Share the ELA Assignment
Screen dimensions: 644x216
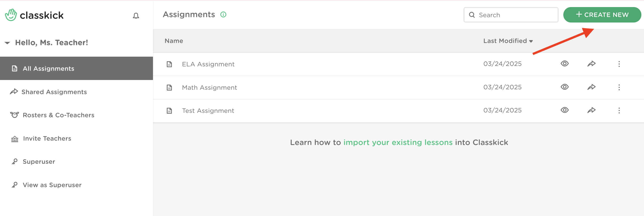click(x=591, y=64)
